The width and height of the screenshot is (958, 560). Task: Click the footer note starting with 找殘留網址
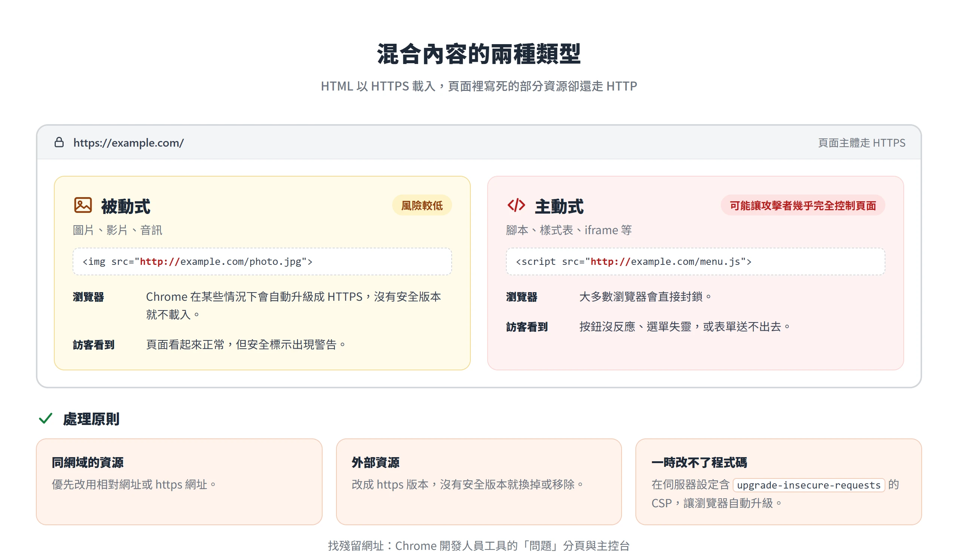point(479,545)
